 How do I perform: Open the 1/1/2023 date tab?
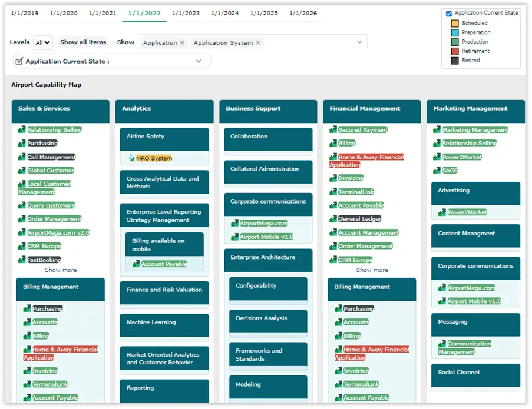point(186,13)
